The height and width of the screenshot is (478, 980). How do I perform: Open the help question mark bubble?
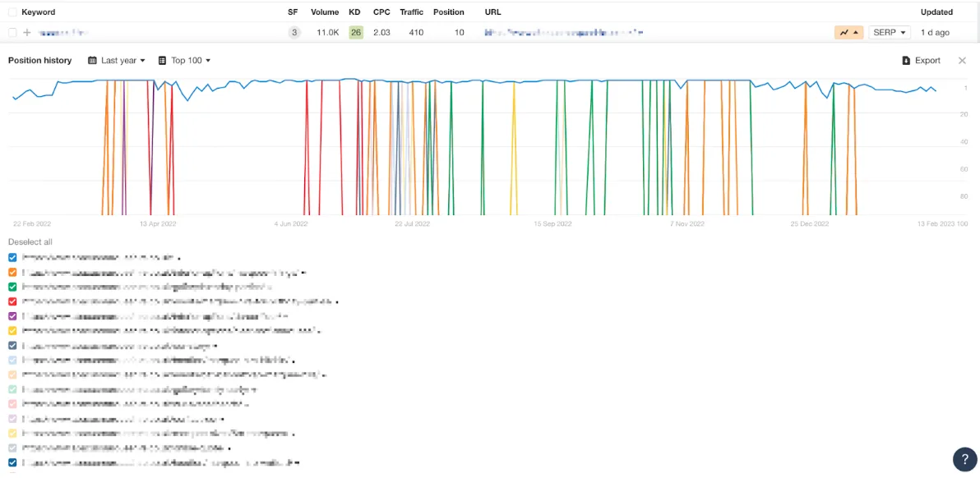(965, 459)
